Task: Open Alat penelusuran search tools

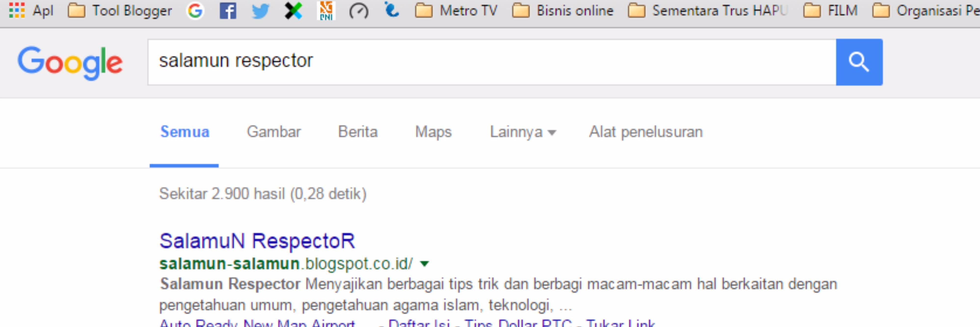Action: point(646,132)
